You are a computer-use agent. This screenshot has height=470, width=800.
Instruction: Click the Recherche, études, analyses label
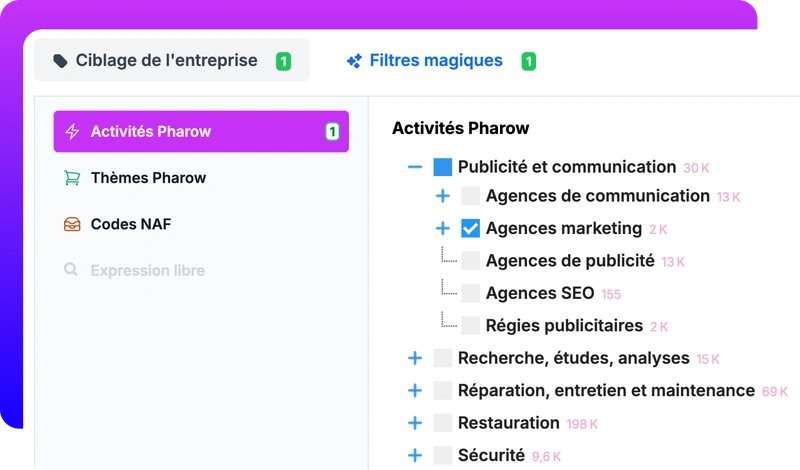pyautogui.click(x=573, y=358)
